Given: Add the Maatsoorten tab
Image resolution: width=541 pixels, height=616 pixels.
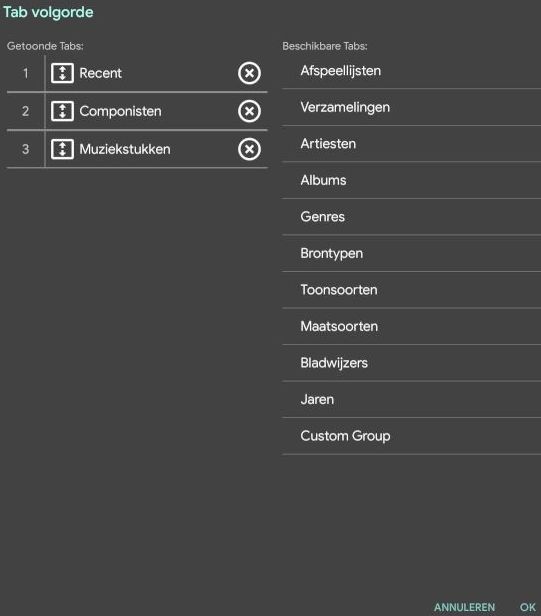Looking at the screenshot, I should [x=411, y=326].
